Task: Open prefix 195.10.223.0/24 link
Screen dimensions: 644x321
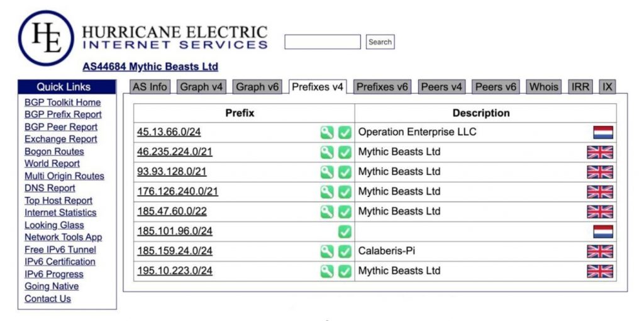Action: coord(175,271)
